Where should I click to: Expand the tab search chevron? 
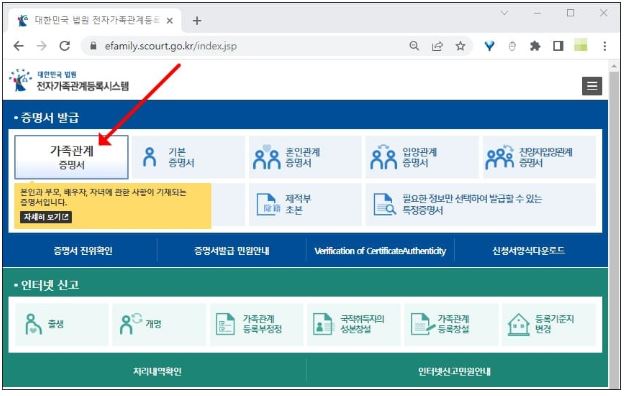pyautogui.click(x=504, y=13)
